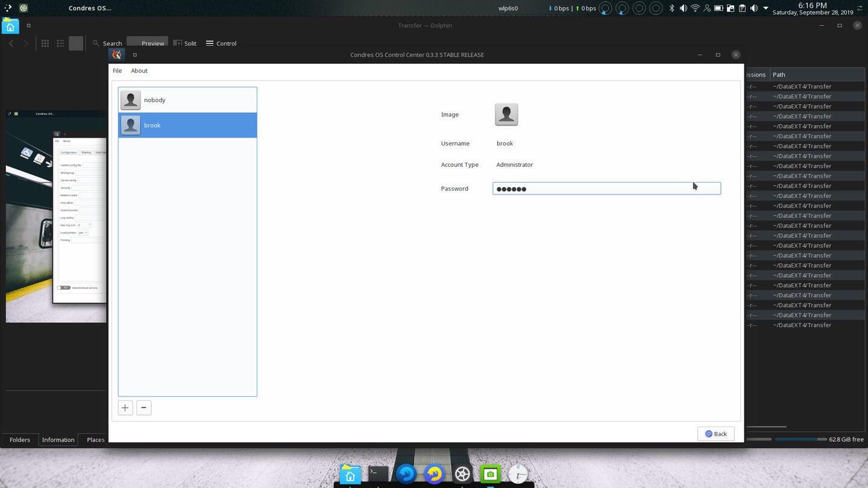
Task: Open the blue browser icon in the dock
Action: 406,474
